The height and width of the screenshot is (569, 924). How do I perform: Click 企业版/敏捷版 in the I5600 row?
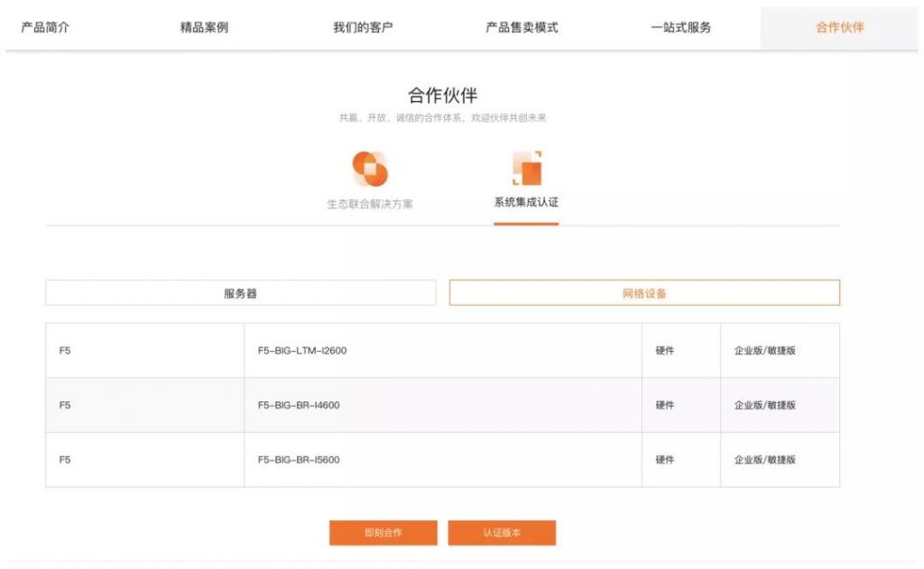[x=781, y=460]
